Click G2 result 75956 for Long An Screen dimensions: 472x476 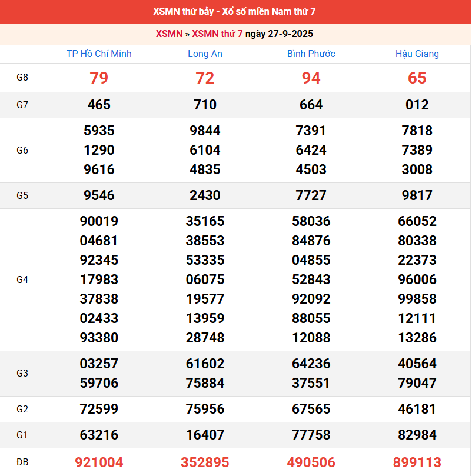pyautogui.click(x=205, y=409)
